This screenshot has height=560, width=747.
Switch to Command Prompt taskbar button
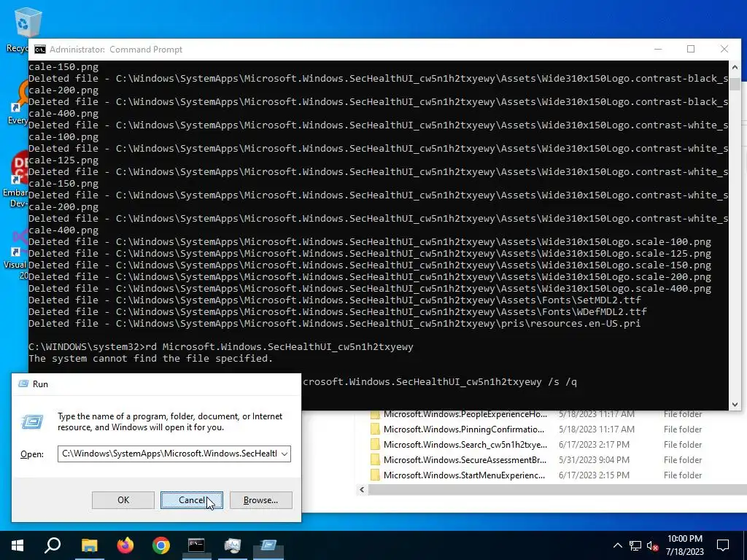196,545
